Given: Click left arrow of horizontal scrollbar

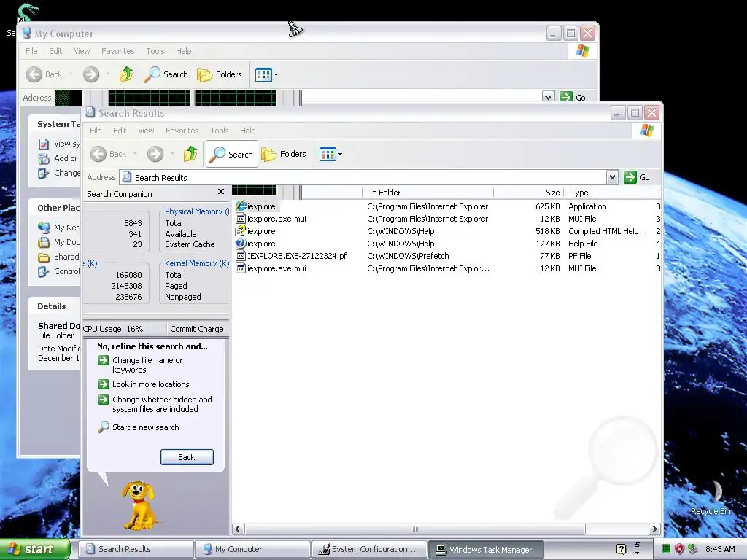Looking at the screenshot, I should pos(238,529).
